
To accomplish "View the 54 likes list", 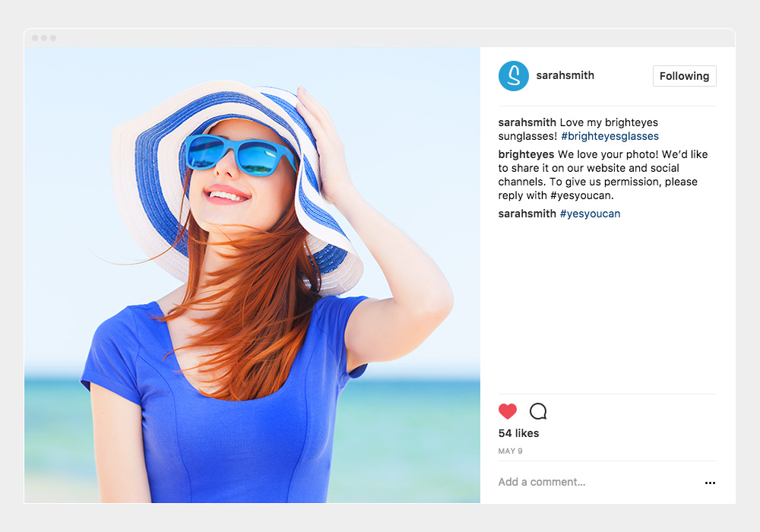I will [518, 433].
